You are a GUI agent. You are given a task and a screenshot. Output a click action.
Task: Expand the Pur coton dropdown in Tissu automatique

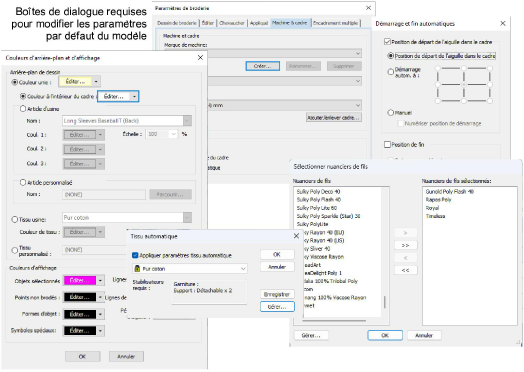[243, 269]
